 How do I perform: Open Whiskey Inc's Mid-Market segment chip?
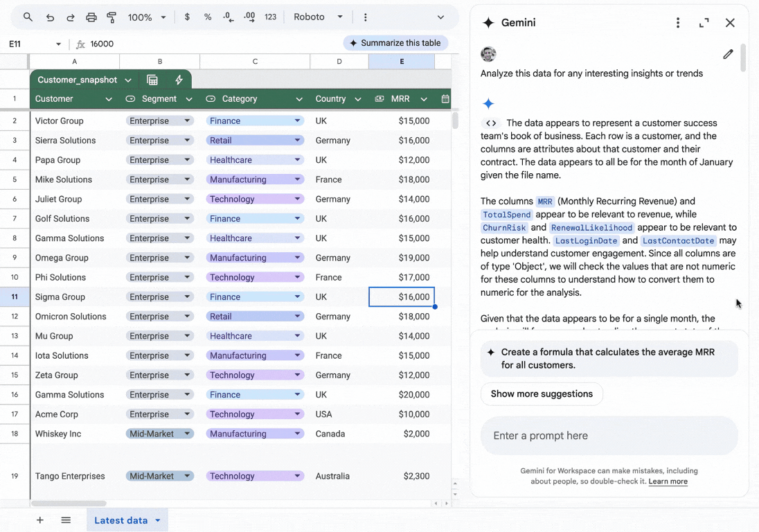[x=160, y=434]
